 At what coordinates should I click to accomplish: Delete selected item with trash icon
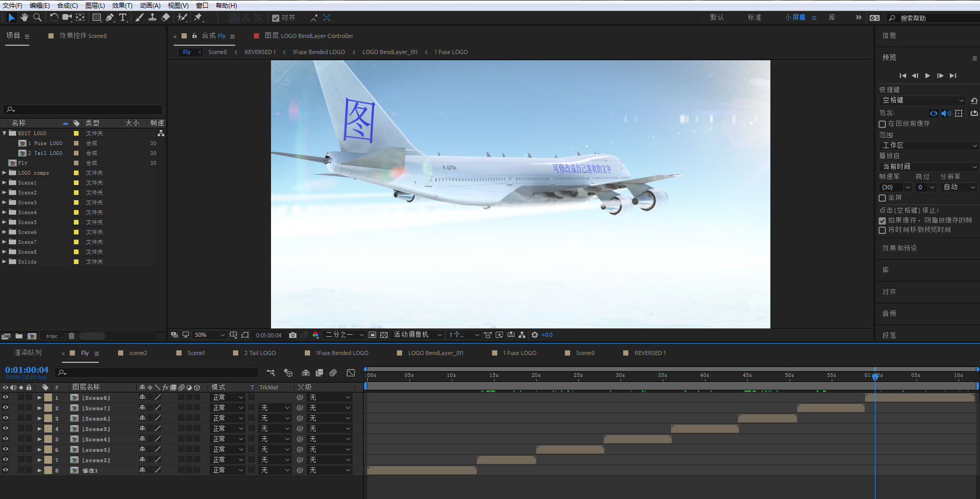(x=72, y=336)
